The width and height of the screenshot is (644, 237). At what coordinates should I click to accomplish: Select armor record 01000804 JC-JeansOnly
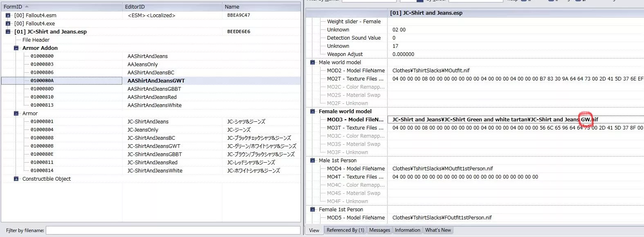[151, 130]
